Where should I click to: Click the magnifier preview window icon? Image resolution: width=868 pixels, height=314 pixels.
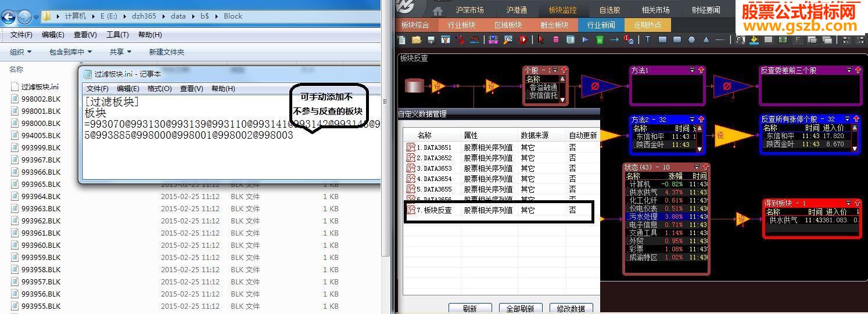point(508,39)
